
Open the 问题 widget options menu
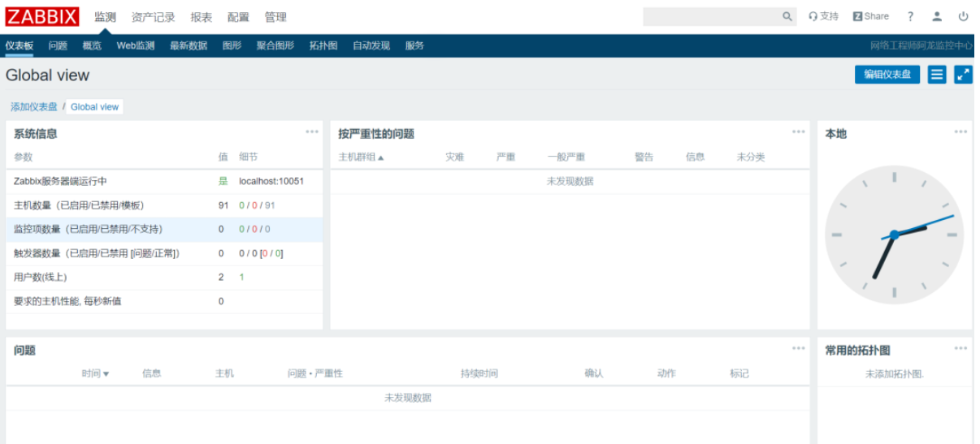click(x=799, y=348)
